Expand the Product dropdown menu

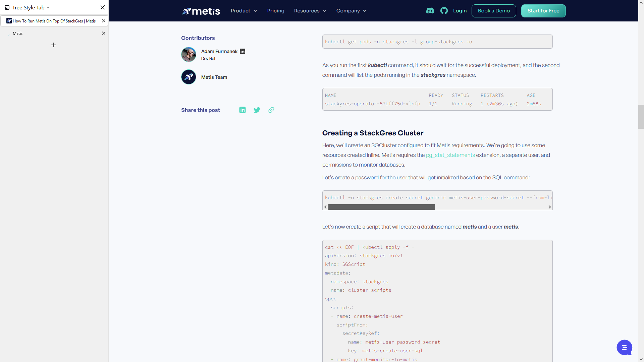(x=244, y=11)
